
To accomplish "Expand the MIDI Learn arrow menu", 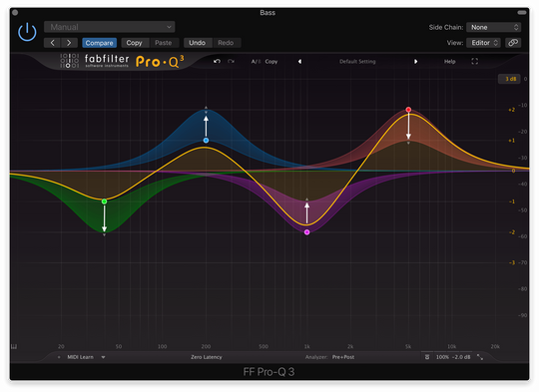I will pos(103,357).
